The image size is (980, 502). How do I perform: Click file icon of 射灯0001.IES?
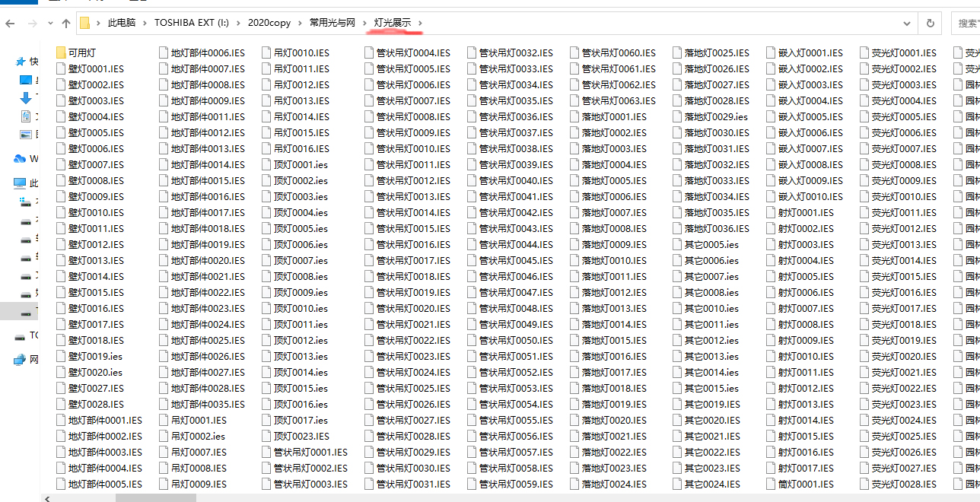tap(772, 212)
